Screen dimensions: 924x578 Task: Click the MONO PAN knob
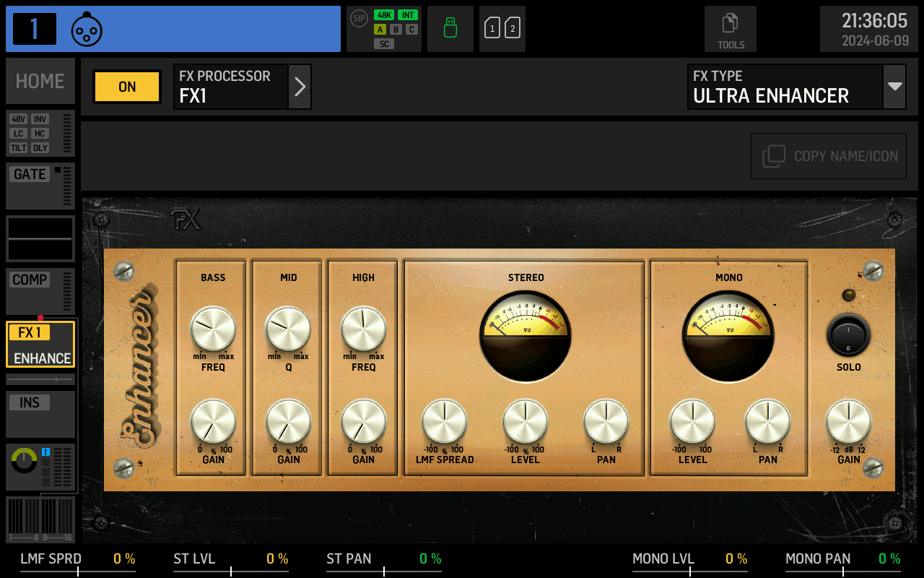tap(767, 422)
